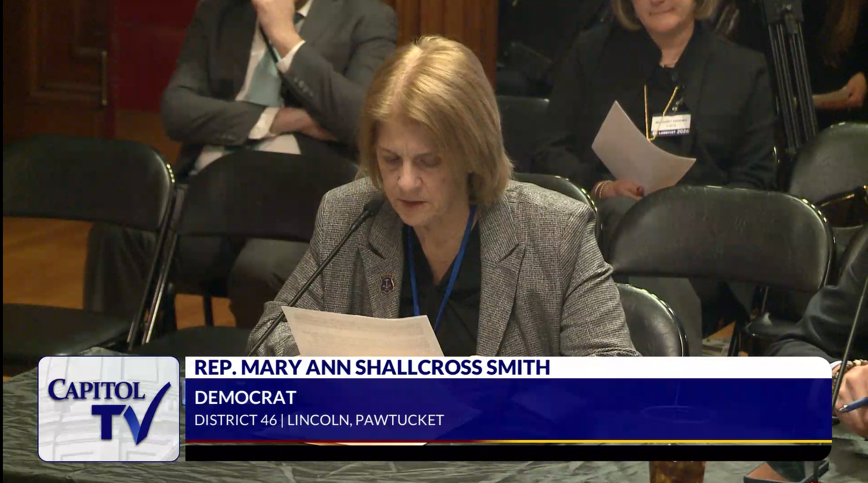
Task: Click the DEMOCRAT party label
Action: point(245,397)
